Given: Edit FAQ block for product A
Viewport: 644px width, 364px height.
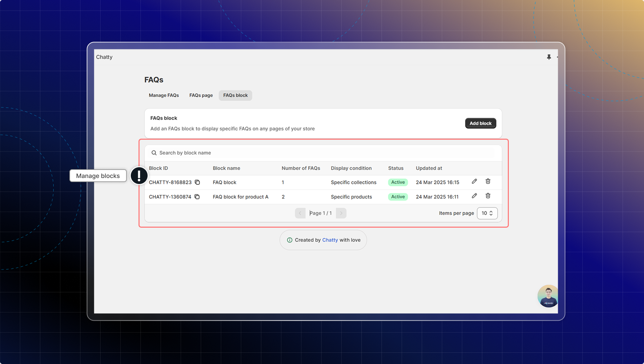Looking at the screenshot, I should [474, 196].
